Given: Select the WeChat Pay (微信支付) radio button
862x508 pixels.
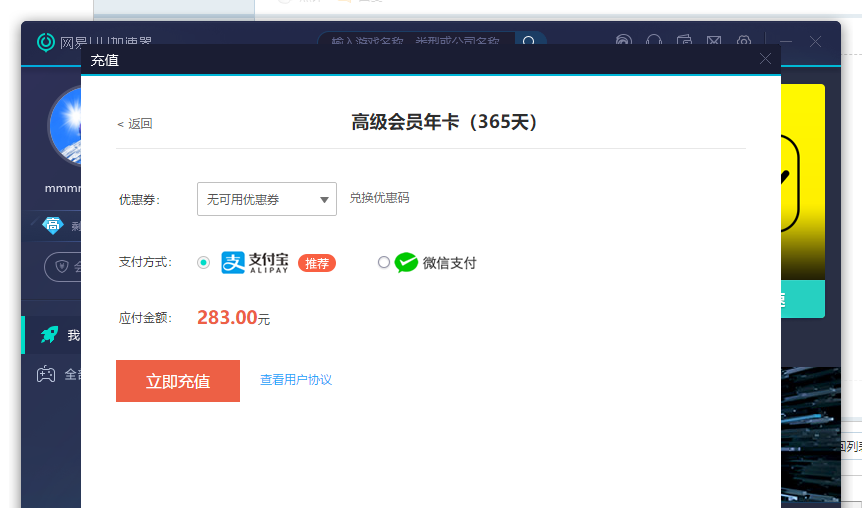Looking at the screenshot, I should click(x=384, y=263).
